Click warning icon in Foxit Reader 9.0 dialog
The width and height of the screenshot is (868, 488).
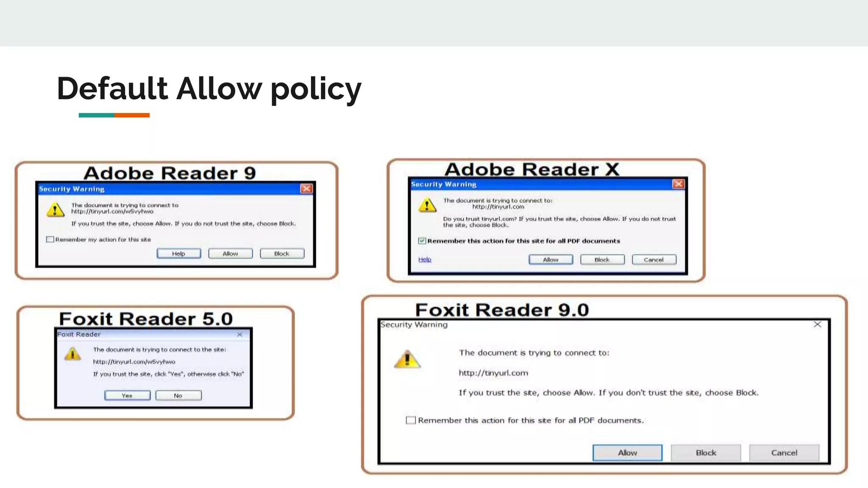point(407,359)
